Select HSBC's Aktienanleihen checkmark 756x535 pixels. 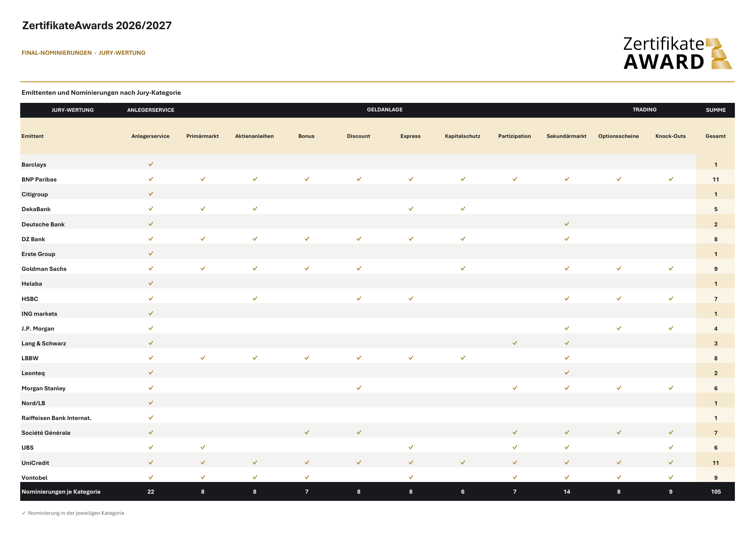pyautogui.click(x=255, y=299)
